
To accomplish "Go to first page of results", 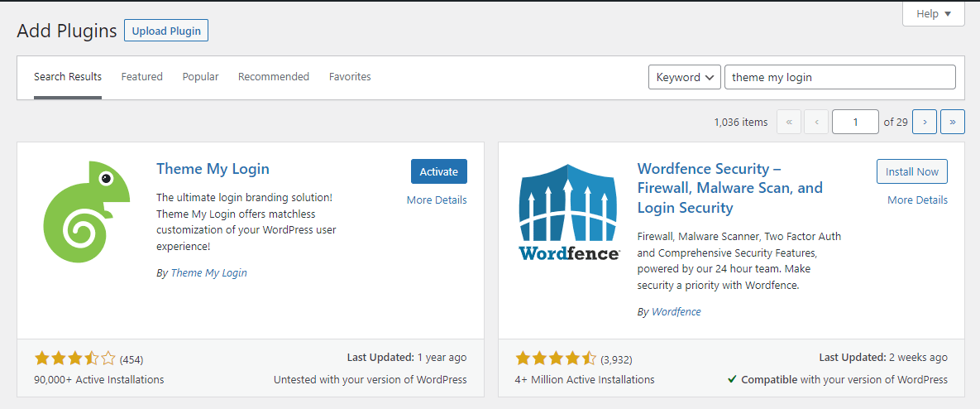I will click(789, 122).
